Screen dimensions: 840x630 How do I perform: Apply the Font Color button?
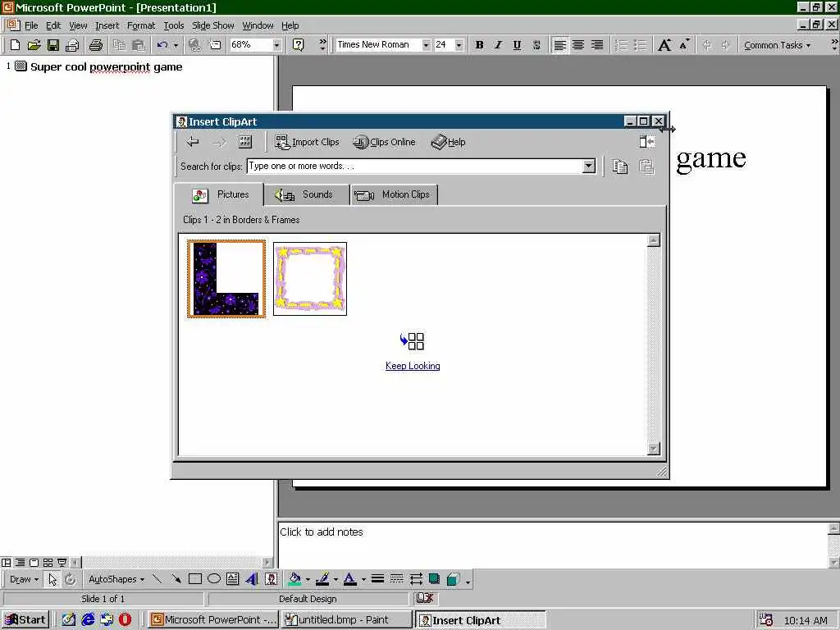click(x=349, y=579)
